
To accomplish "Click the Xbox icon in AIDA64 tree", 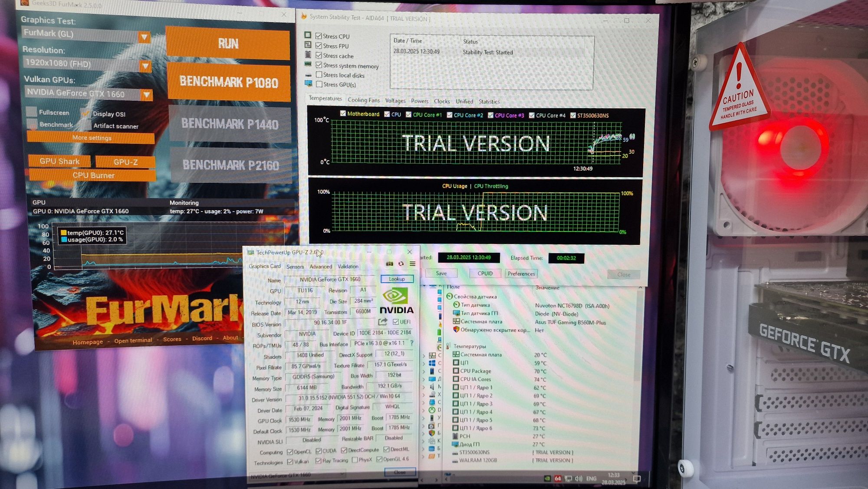I will (x=432, y=410).
